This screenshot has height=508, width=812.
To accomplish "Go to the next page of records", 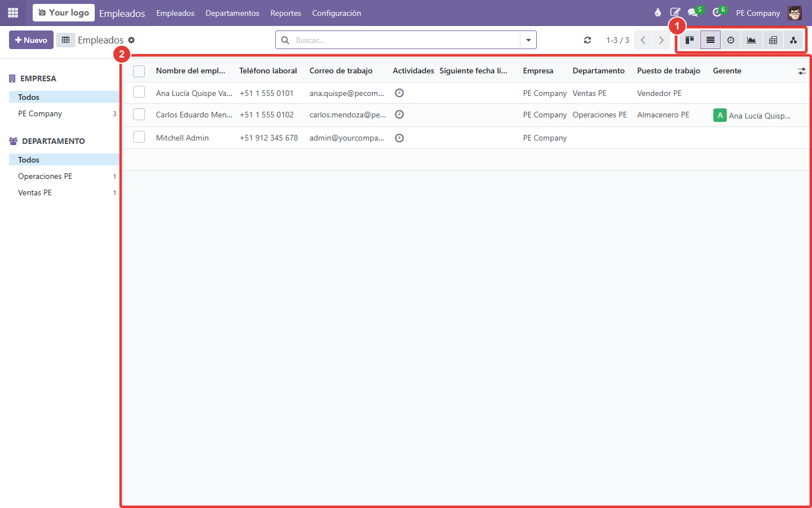I will click(x=661, y=40).
